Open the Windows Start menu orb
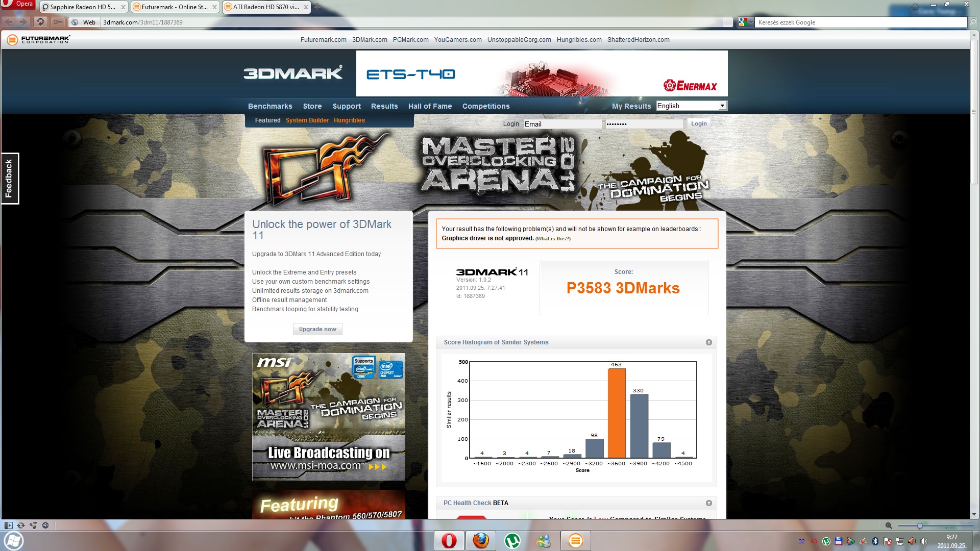This screenshot has height=551, width=980. 14,541
